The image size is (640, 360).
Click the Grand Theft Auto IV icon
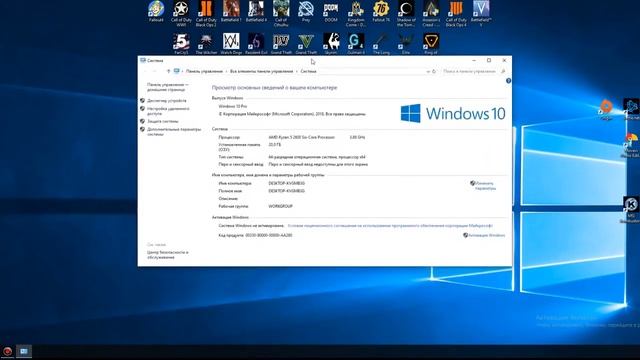(281, 42)
